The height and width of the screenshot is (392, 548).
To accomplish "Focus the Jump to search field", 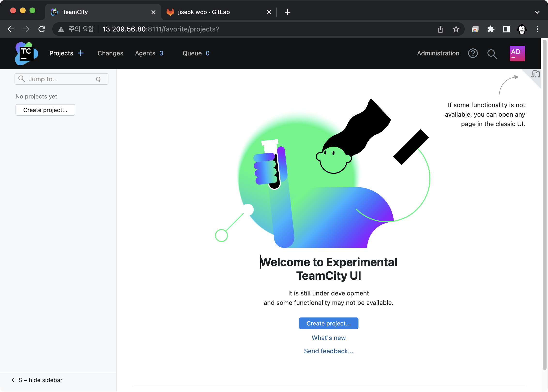I will [61, 79].
